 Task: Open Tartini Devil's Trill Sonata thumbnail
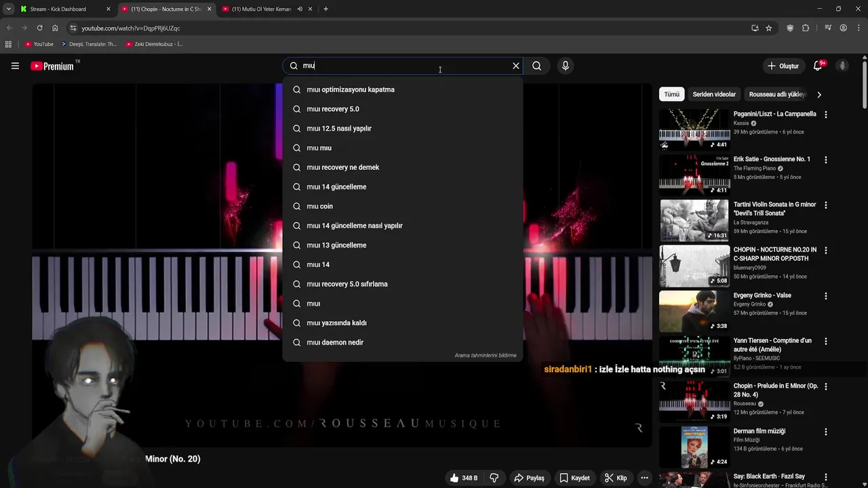point(694,220)
